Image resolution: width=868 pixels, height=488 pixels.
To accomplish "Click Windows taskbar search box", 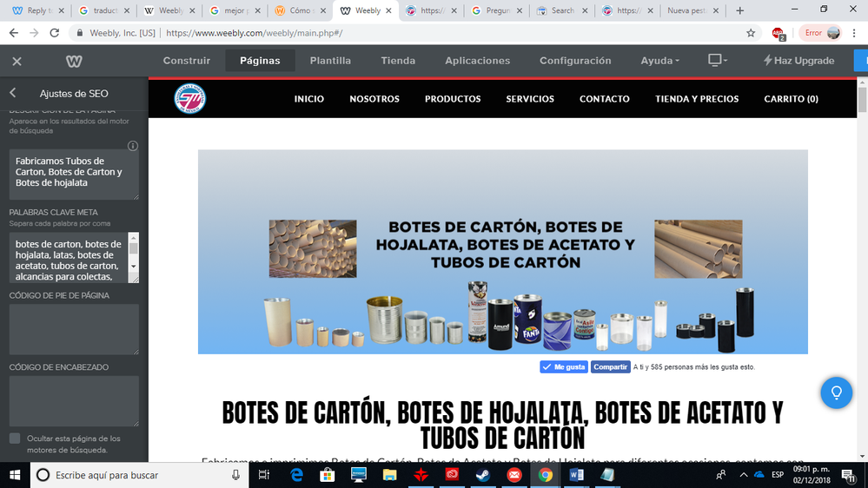I will click(138, 475).
